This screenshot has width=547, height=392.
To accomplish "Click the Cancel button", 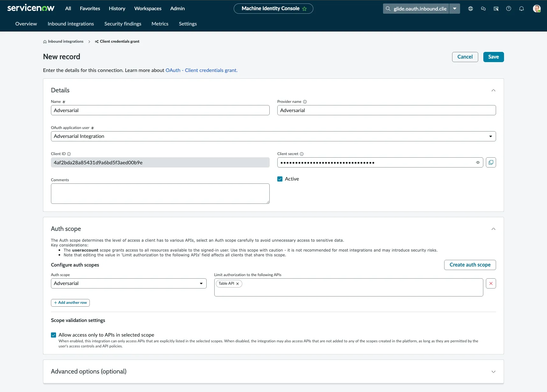I will coord(465,57).
